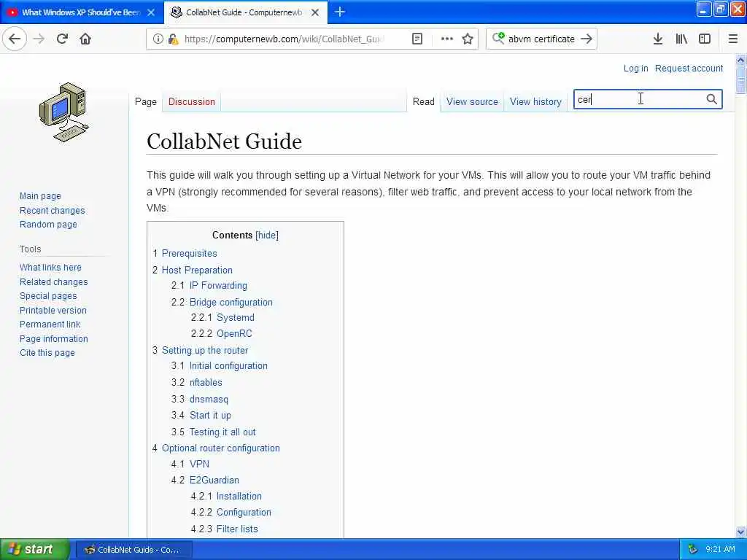
Task: Jump to Testing it all out
Action: click(222, 432)
